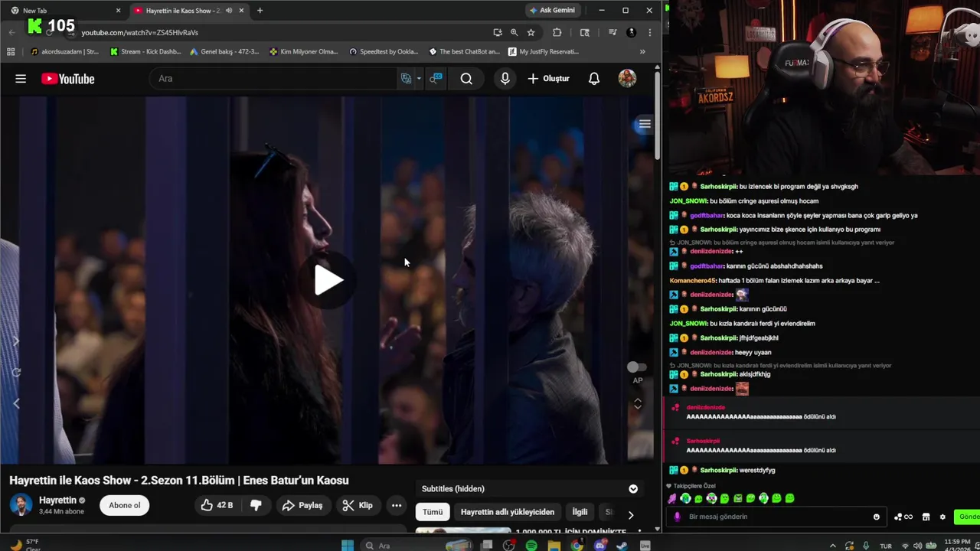Open the Hayrettin channel name link
Screen dimensions: 980x551
[x=57, y=500]
